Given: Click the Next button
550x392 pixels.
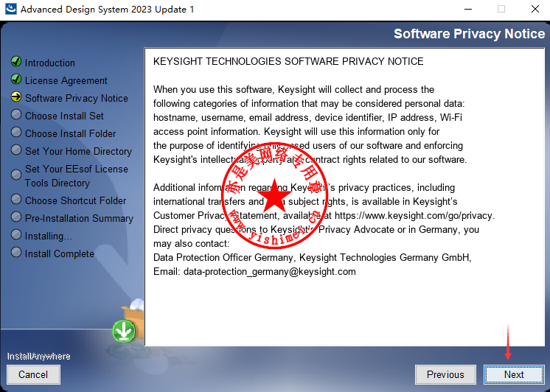Looking at the screenshot, I should [514, 374].
